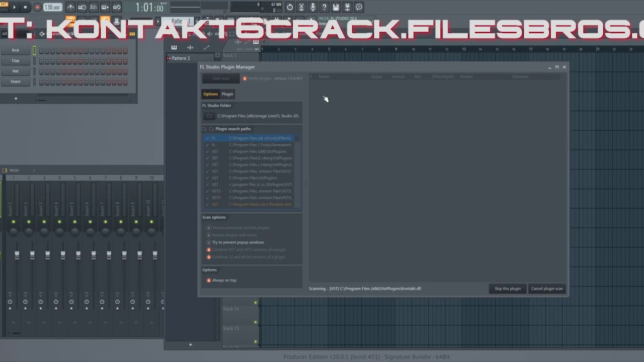Click Cancel plugin scan button
The image size is (644, 362).
547,289
